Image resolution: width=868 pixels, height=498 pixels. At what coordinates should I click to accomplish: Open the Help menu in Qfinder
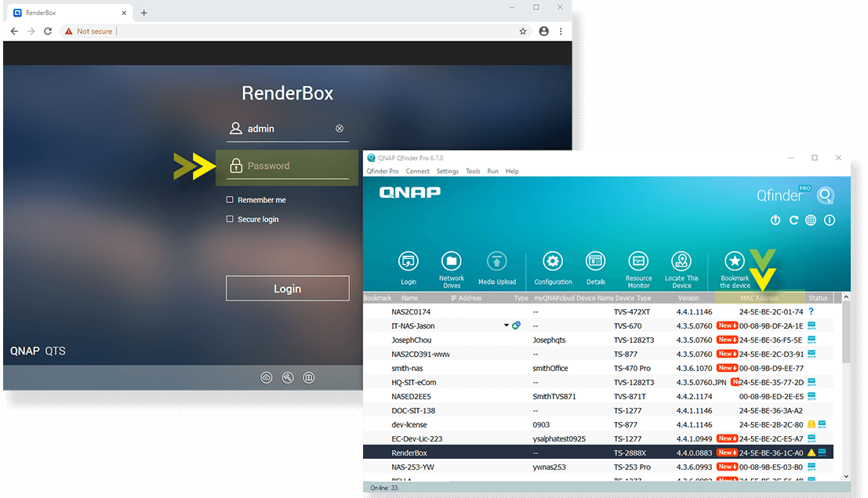(512, 171)
